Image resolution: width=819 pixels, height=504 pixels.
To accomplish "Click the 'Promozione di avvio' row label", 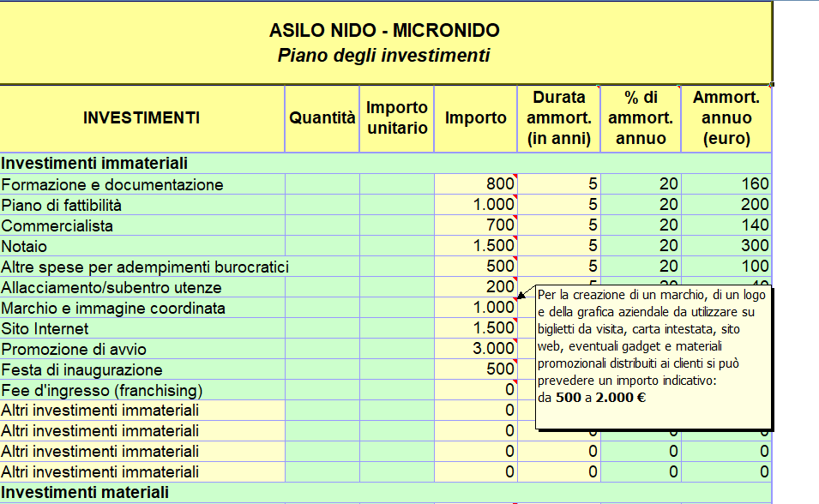I will click(74, 350).
